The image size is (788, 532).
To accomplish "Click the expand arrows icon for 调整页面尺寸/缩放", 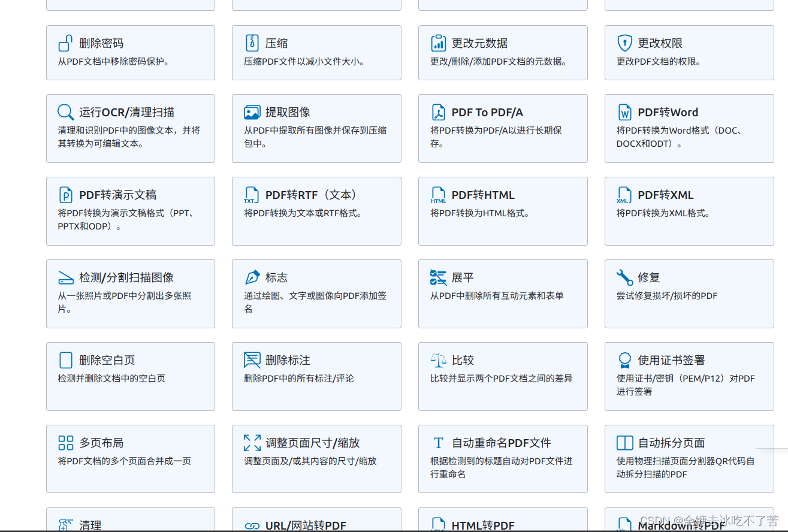I will click(252, 443).
